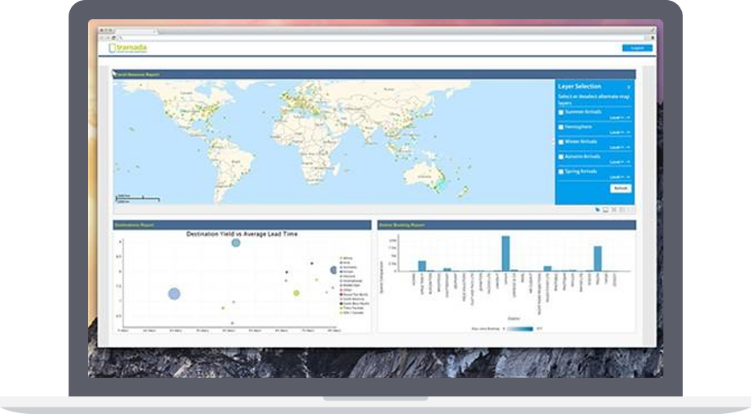The height and width of the screenshot is (414, 752).
Task: Open the Winter Arrivals level dropdown
Action: click(x=620, y=148)
